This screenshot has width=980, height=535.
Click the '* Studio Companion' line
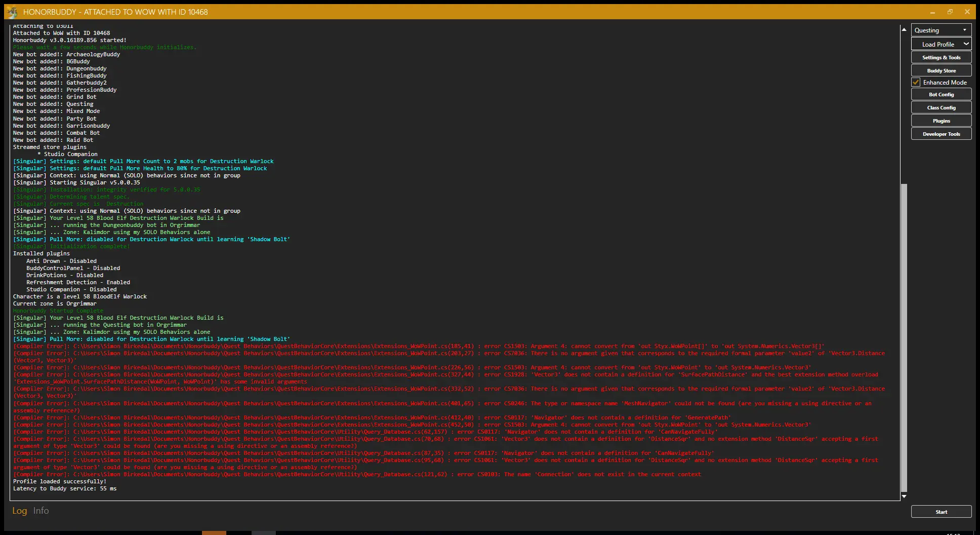point(68,154)
